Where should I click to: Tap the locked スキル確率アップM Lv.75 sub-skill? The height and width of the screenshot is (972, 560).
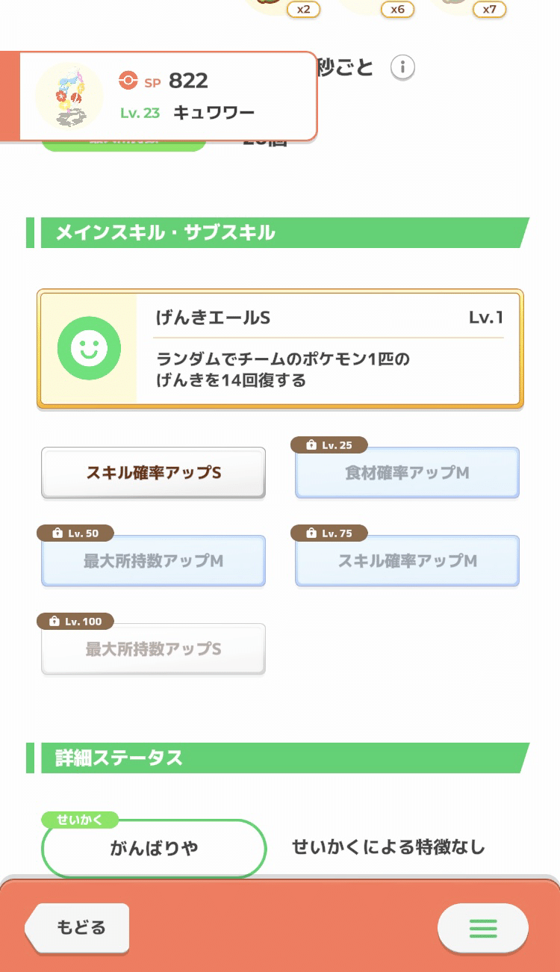[x=406, y=560]
